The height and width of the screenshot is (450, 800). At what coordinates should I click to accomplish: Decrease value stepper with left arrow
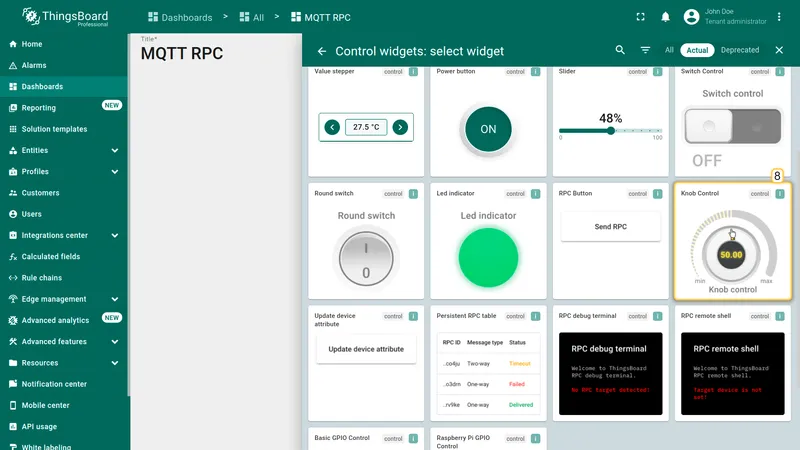(332, 127)
